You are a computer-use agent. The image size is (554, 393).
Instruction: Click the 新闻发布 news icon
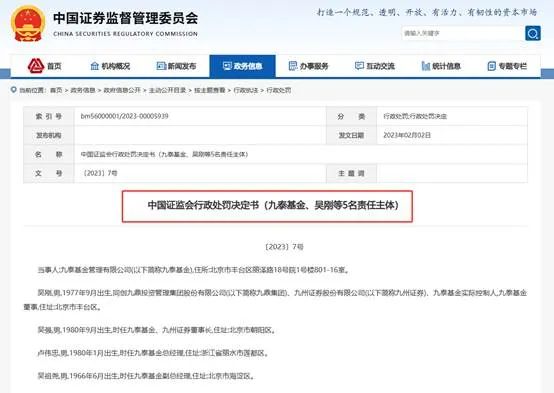(x=161, y=66)
